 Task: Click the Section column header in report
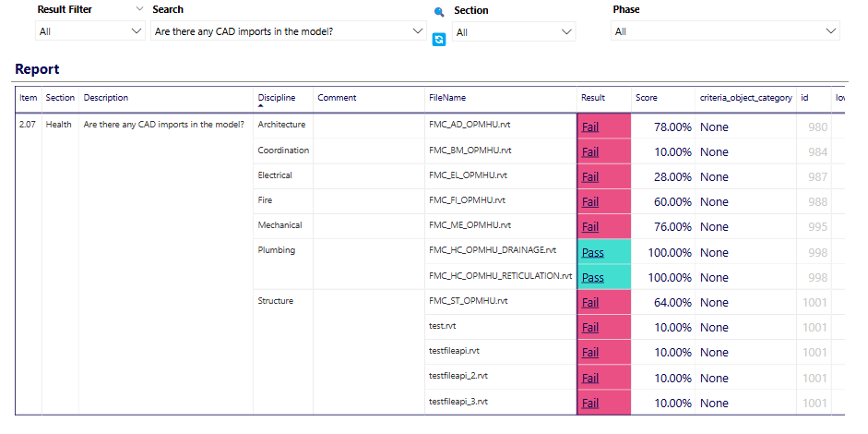click(60, 98)
